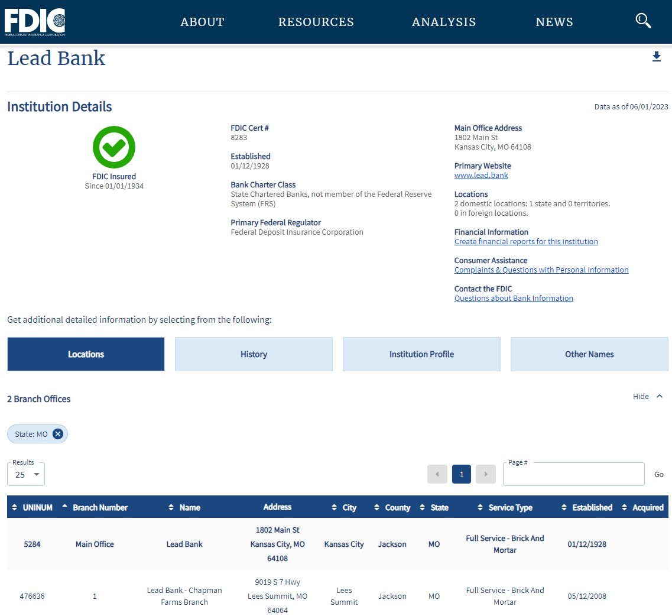The width and height of the screenshot is (672, 616).
Task: Open Create financial reports for this institution
Action: click(x=526, y=241)
